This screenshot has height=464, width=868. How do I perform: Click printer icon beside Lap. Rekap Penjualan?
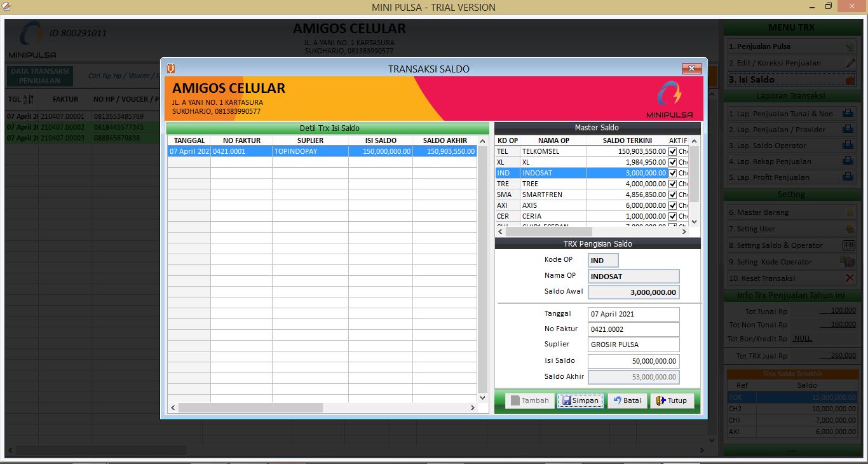click(x=848, y=161)
